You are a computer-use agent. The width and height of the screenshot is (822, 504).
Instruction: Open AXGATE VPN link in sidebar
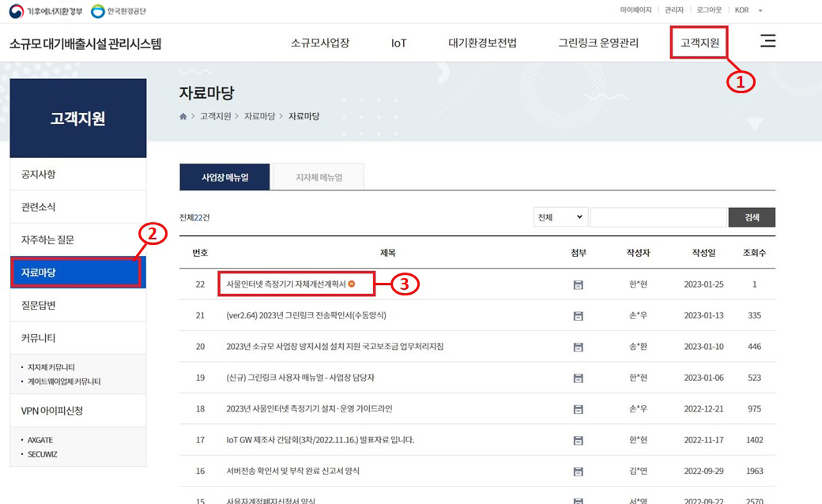click(x=41, y=440)
